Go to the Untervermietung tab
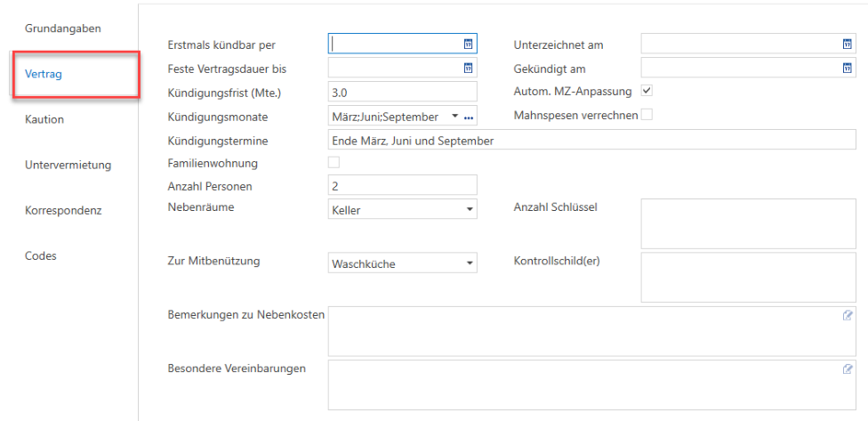868x421 pixels. (68, 165)
